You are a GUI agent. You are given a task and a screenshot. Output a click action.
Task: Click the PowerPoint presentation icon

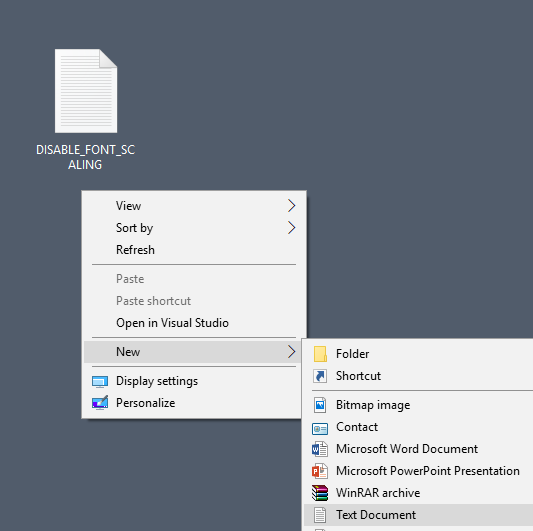click(320, 471)
